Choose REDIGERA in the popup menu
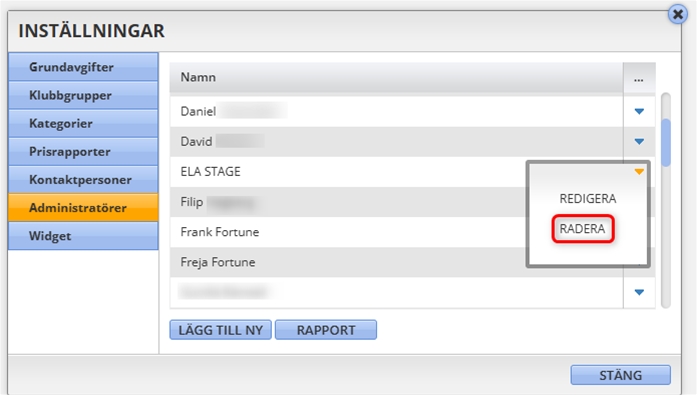 pos(588,199)
